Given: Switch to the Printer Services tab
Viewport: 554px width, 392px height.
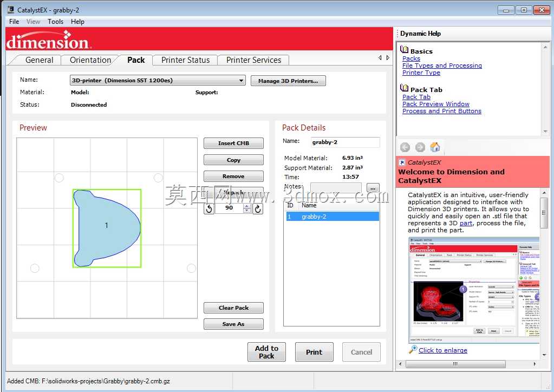Looking at the screenshot, I should [253, 60].
